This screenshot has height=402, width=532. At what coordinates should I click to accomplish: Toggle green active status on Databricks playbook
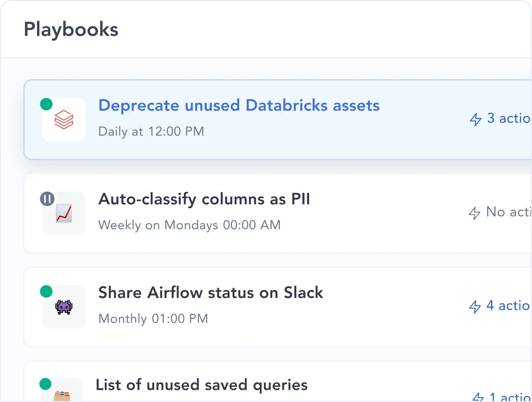[x=46, y=104]
